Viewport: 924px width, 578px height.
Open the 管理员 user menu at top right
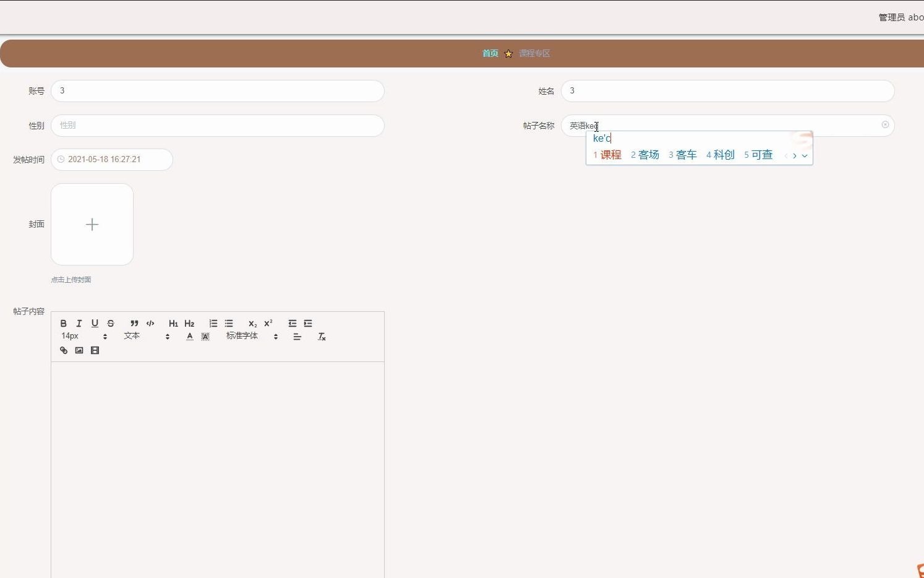900,17
